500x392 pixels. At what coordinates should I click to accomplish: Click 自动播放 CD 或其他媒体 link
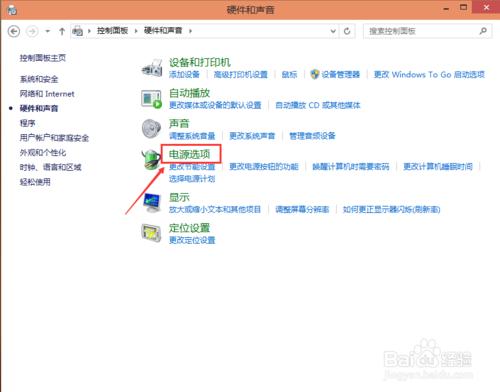pos(318,105)
